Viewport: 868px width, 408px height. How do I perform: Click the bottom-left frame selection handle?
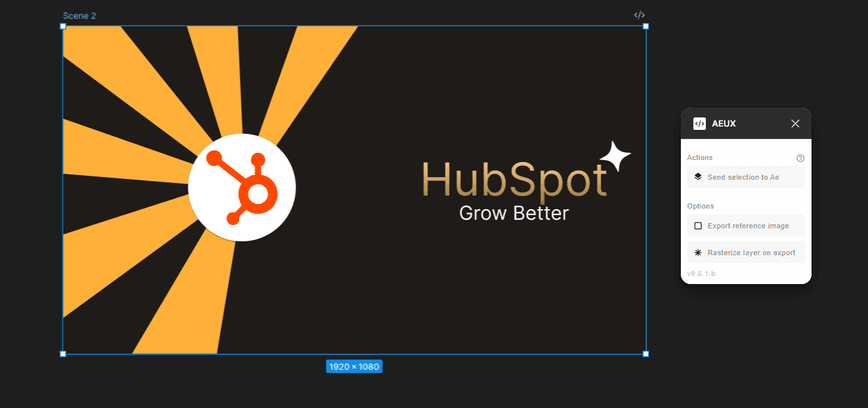click(x=63, y=354)
